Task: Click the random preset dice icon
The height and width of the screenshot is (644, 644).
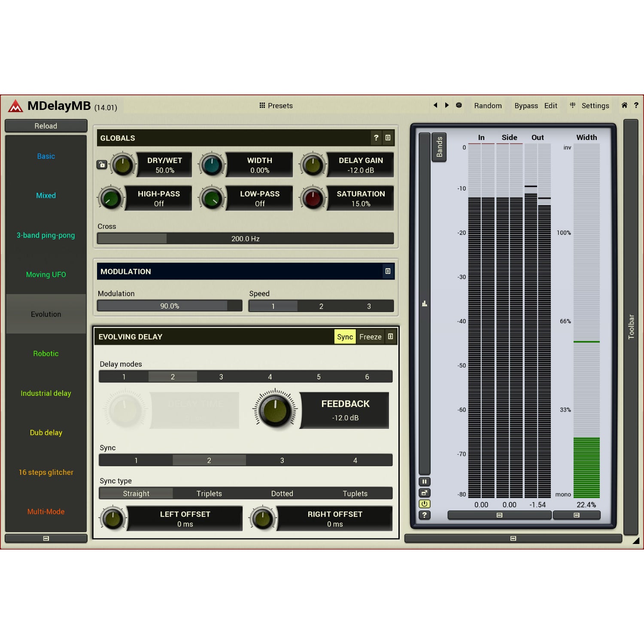Action: [459, 105]
